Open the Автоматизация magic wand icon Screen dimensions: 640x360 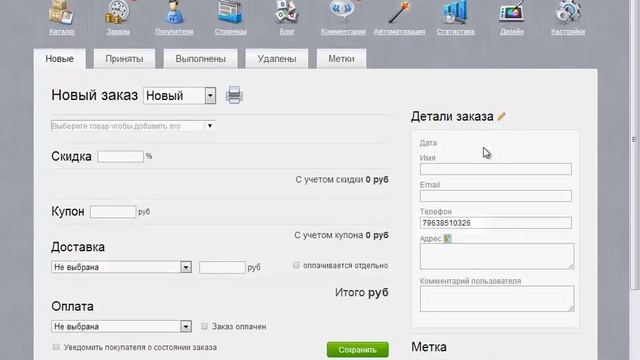(x=399, y=12)
